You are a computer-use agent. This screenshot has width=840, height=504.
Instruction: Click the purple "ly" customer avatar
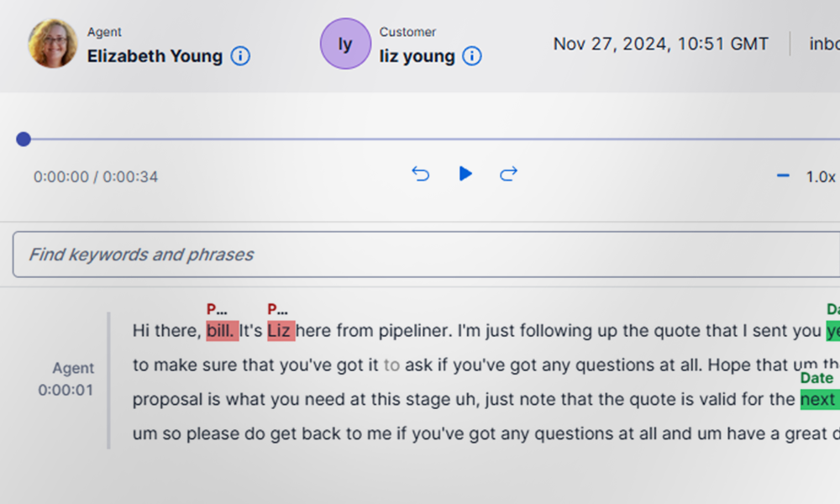pos(345,44)
